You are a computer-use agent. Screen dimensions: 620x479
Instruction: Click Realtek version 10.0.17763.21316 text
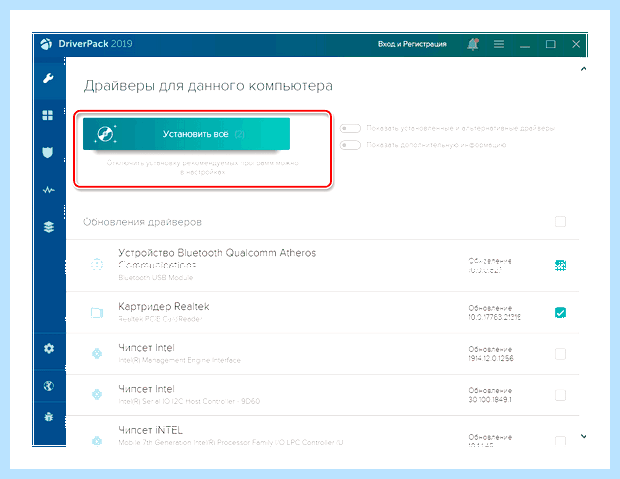pos(495,317)
